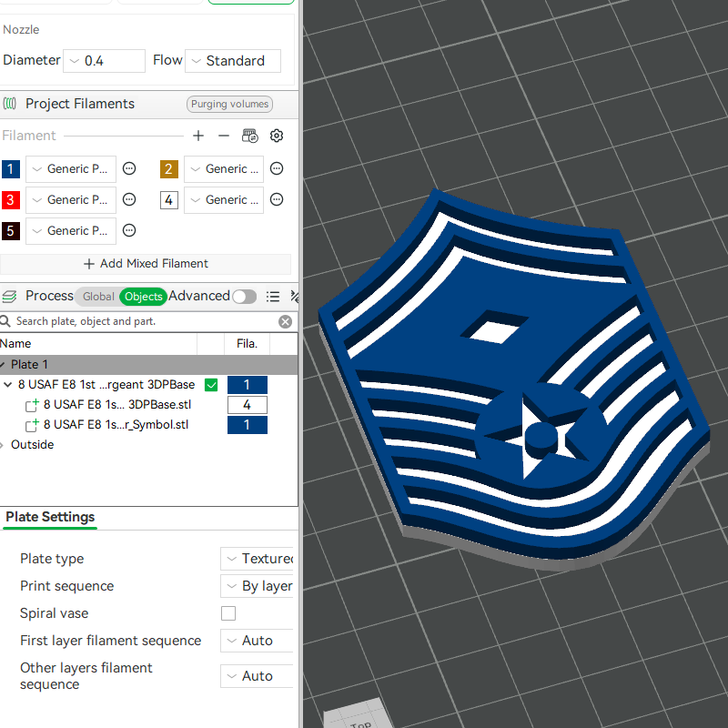Change filament 1 of r_Symbol.stl part
Screen dimensions: 728x728
tap(247, 425)
